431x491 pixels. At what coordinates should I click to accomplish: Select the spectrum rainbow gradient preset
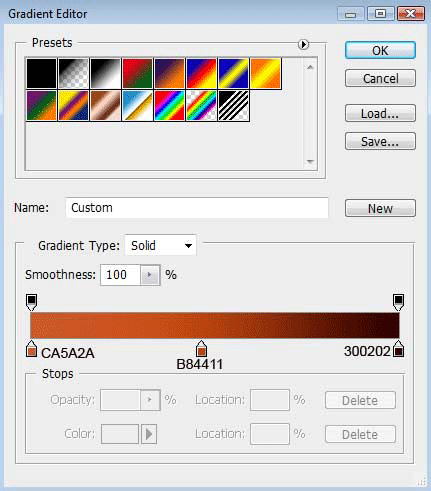pyautogui.click(x=169, y=105)
